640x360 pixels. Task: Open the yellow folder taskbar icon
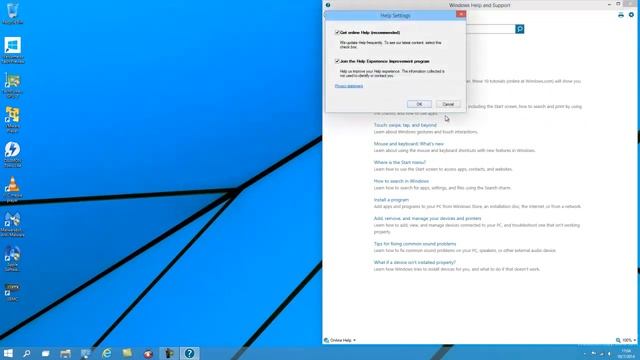[127, 353]
